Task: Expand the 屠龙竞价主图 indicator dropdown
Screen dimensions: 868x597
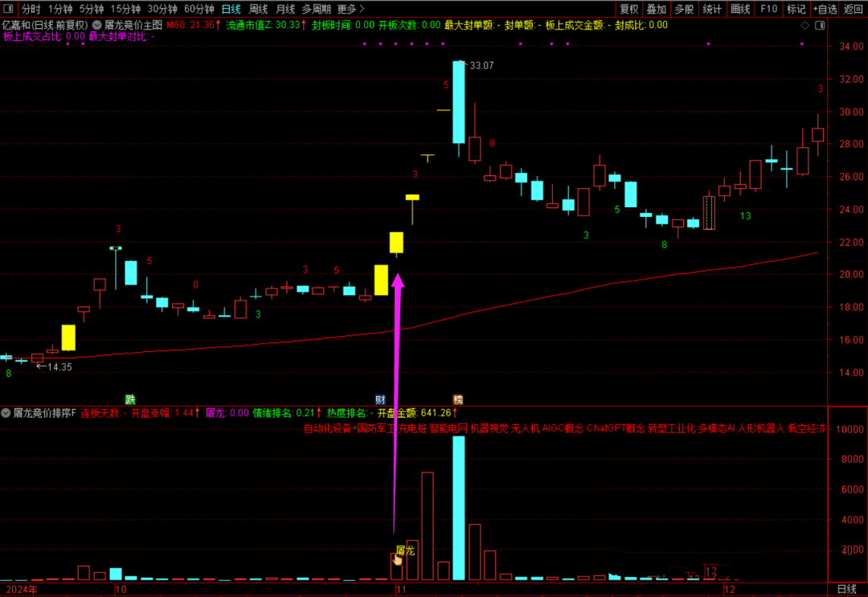Action: point(97,25)
